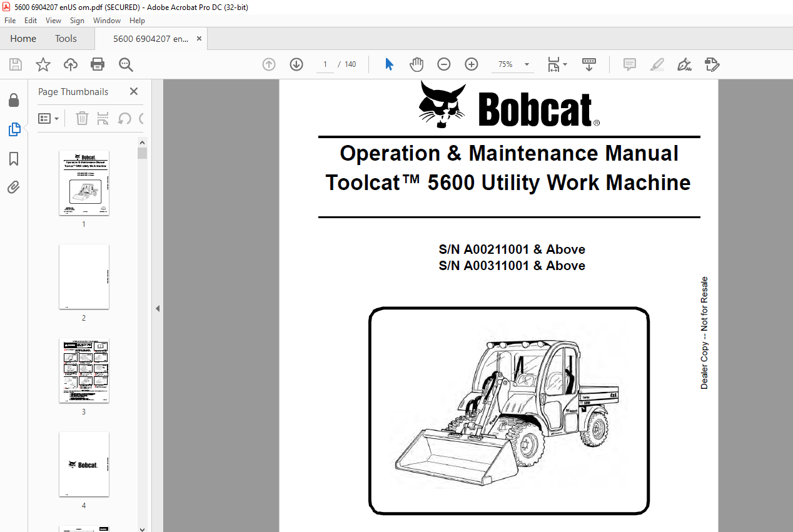The width and height of the screenshot is (793, 532).
Task: Go to previous page arrow
Action: (x=269, y=64)
